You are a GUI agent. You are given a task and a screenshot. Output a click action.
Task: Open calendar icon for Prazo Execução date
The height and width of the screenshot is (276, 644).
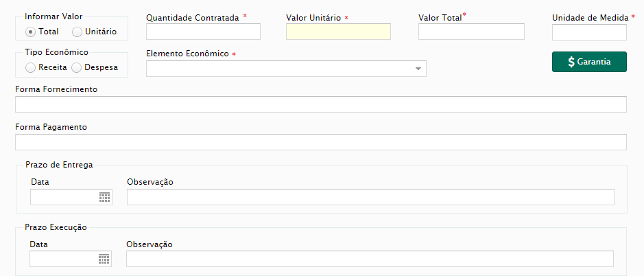[104, 259]
